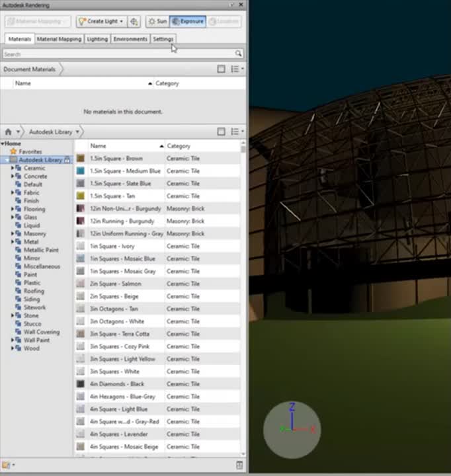
Task: Select 2in Square - Salmon material
Action: (x=157, y=284)
